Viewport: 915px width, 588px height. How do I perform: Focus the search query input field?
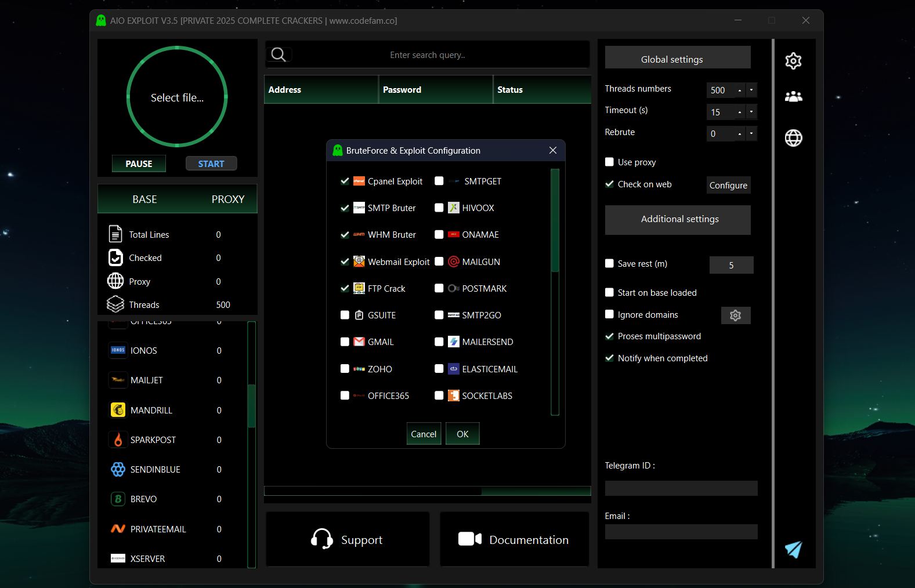pos(427,55)
